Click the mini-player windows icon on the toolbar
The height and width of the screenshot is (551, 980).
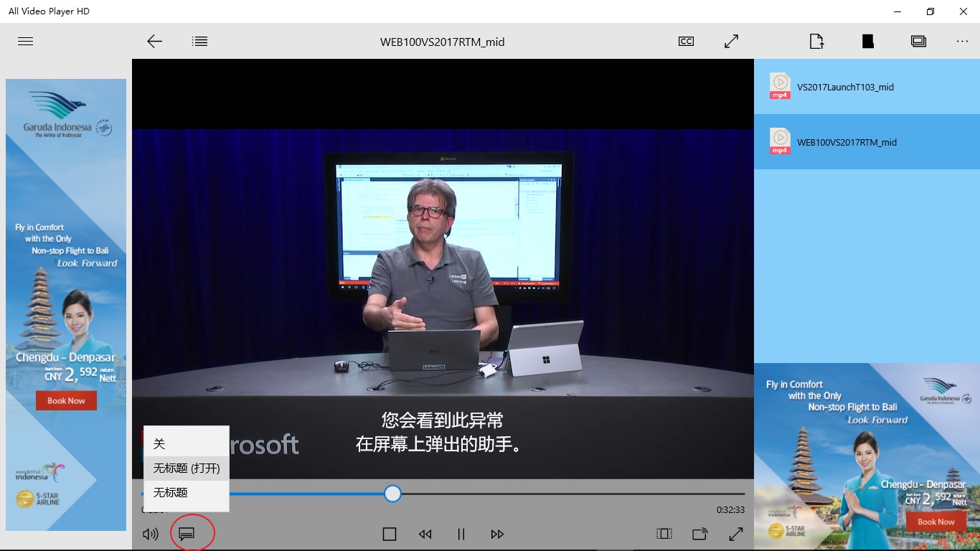tap(919, 41)
